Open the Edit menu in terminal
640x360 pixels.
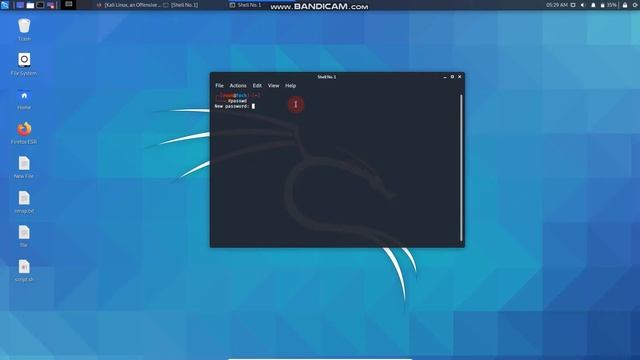(x=257, y=86)
